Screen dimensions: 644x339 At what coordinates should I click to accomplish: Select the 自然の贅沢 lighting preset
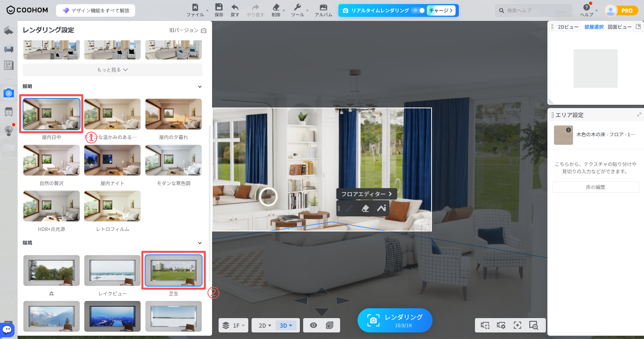pyautogui.click(x=52, y=160)
